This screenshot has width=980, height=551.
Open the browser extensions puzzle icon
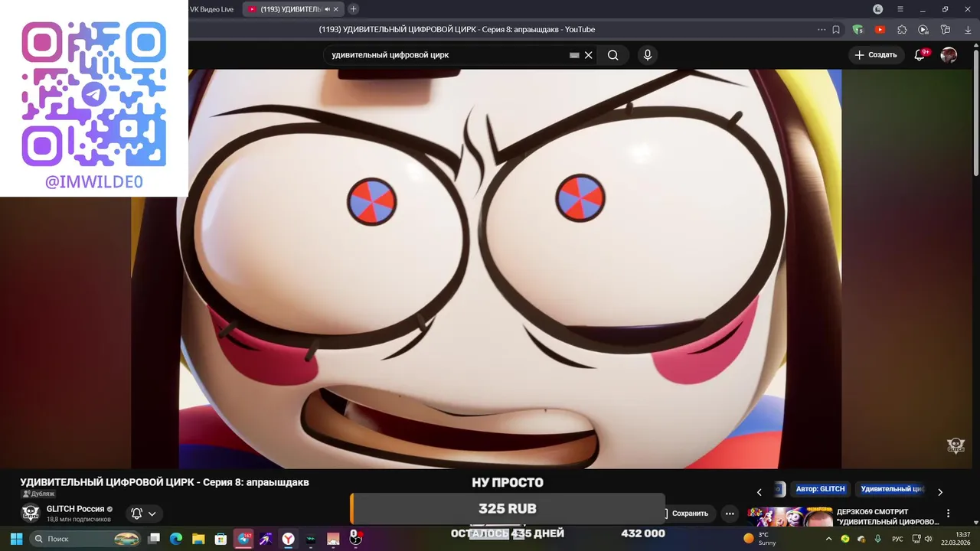(x=902, y=30)
